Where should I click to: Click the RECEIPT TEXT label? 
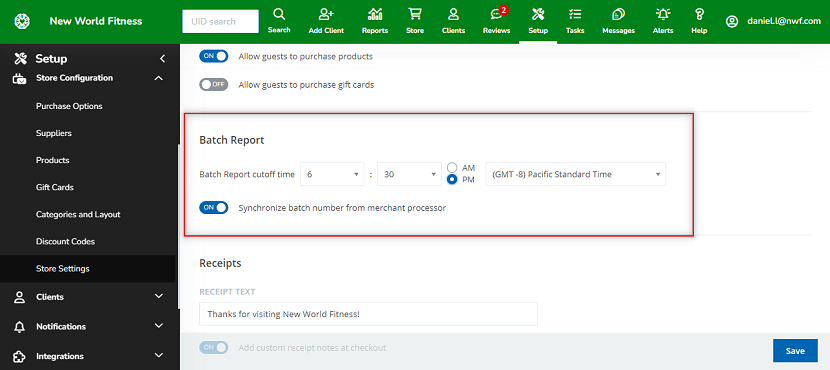click(x=227, y=292)
